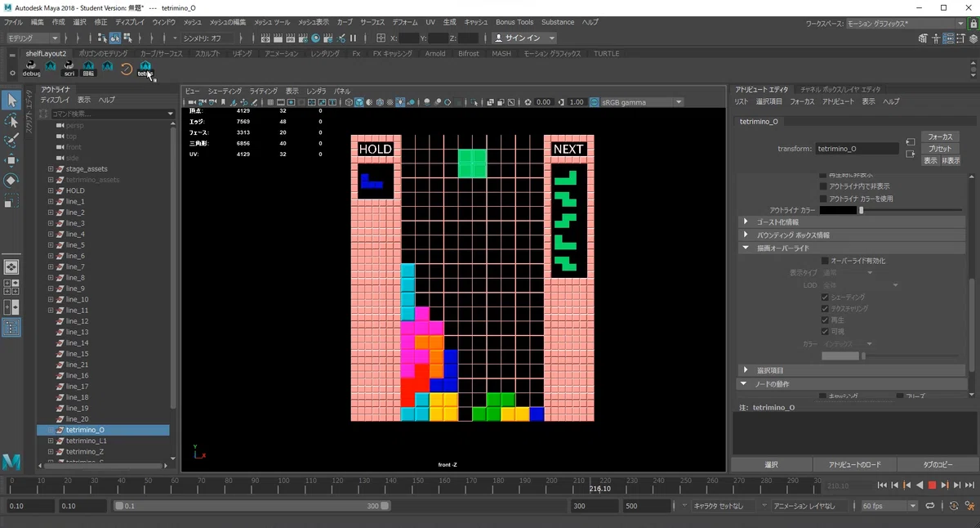Screen dimensions: 980x528
Task: Stop playback with red stop button
Action: (x=932, y=485)
